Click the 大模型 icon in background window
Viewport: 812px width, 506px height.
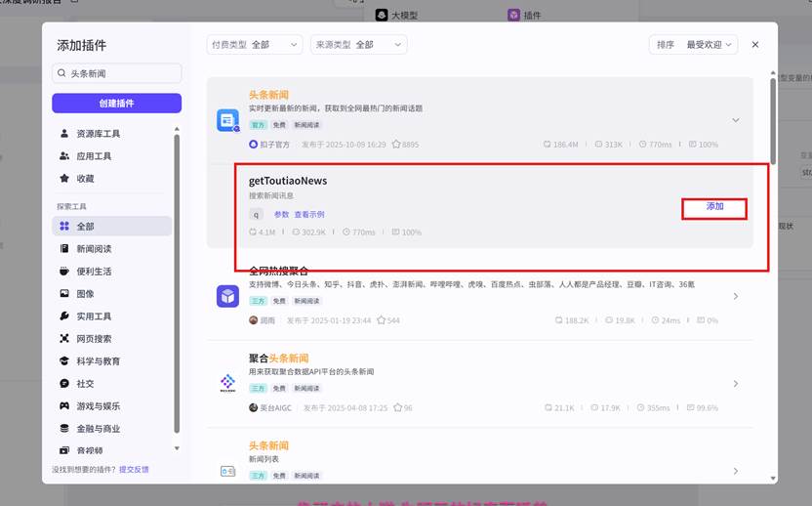click(382, 15)
